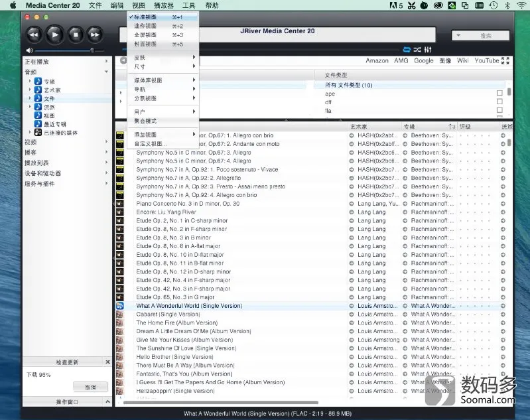Toggle the blue repeat icon
This screenshot has height=420, width=530.
point(407,50)
